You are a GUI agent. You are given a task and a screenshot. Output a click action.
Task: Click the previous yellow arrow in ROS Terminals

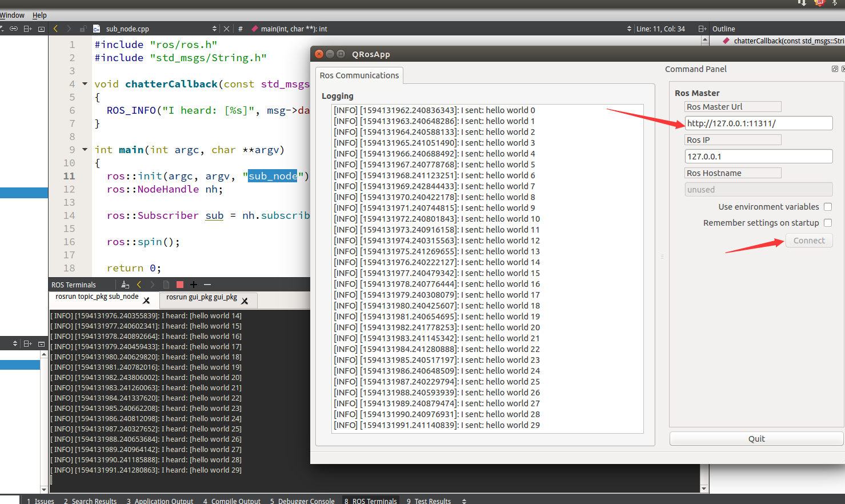pos(139,285)
